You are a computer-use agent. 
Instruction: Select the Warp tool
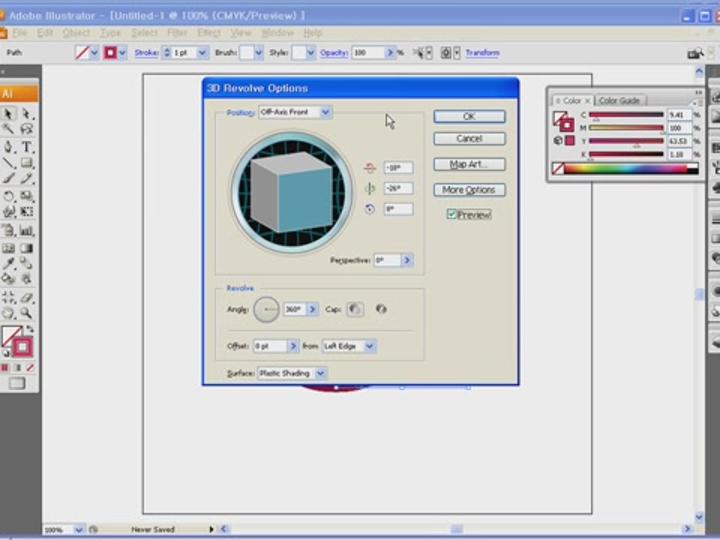tap(8, 212)
